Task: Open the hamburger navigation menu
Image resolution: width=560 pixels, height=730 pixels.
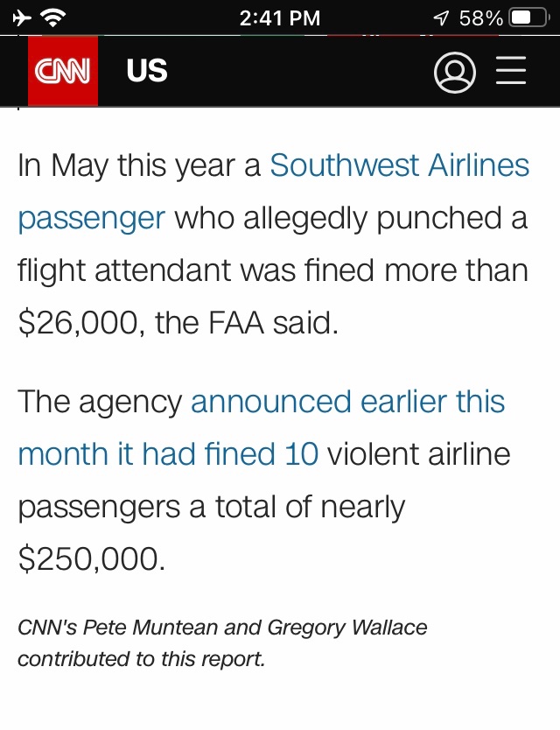Action: click(x=511, y=72)
